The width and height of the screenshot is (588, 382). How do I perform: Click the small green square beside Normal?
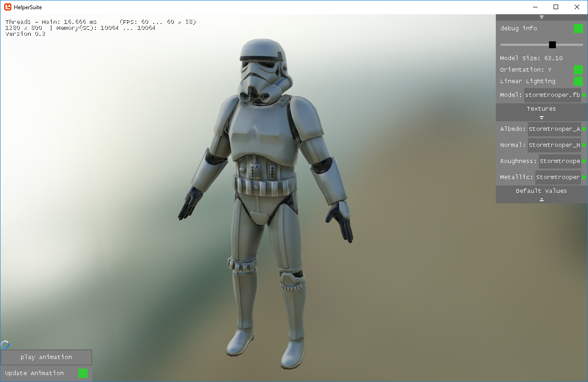[x=584, y=145]
